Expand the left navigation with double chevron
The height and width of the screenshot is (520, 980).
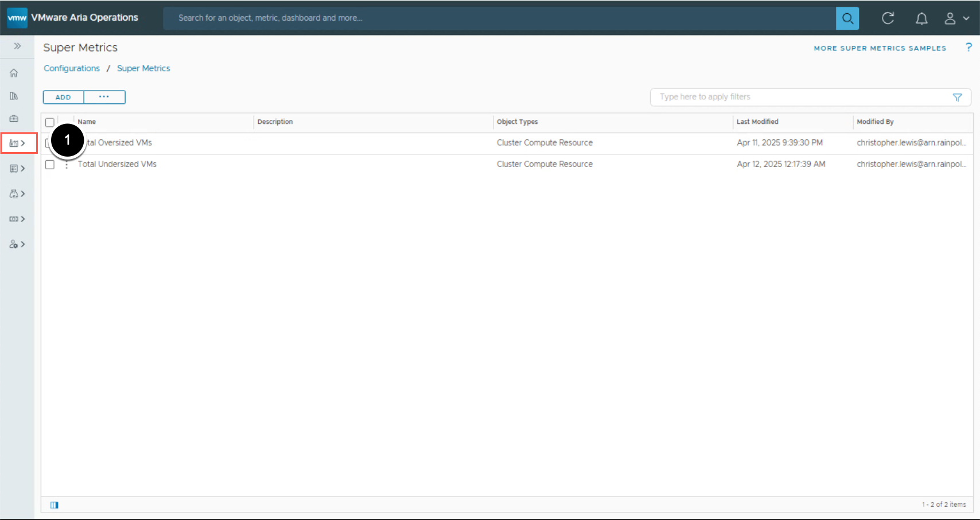click(x=17, y=46)
